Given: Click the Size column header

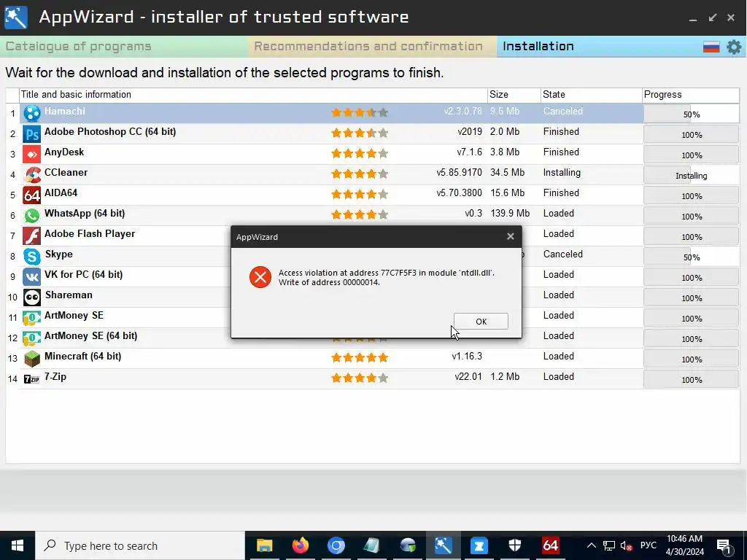Looking at the screenshot, I should click(514, 94).
